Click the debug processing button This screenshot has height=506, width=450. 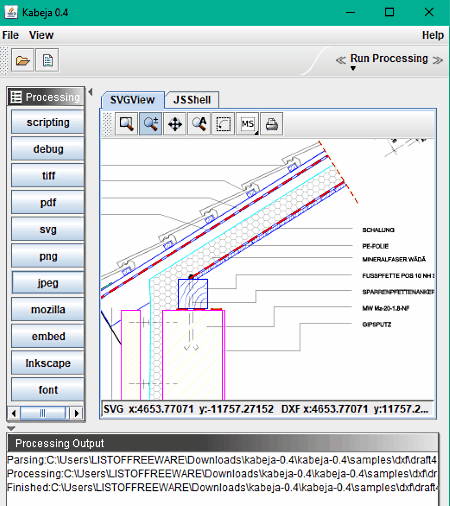[x=48, y=149]
